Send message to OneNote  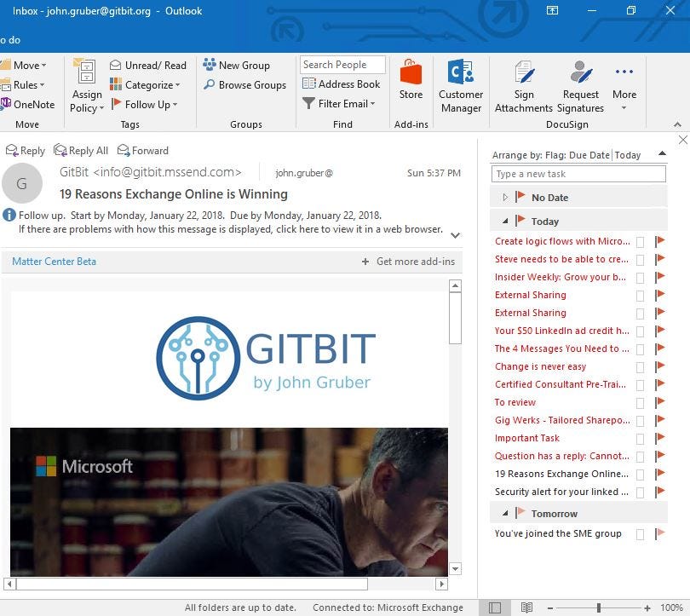click(28, 104)
